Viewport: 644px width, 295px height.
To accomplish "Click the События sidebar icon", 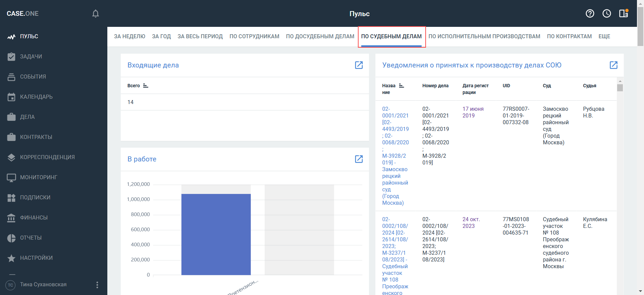I will [x=11, y=77].
